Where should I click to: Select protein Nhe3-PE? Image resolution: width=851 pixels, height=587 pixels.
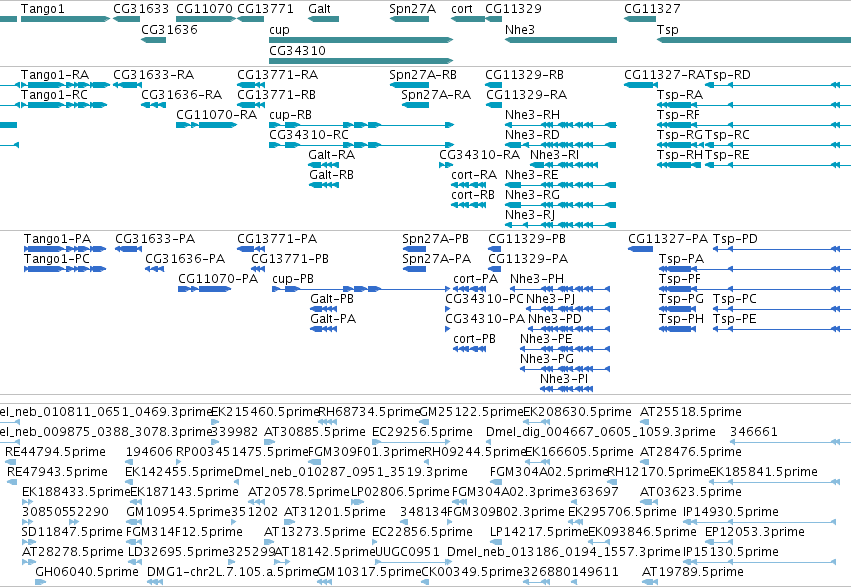(546, 340)
